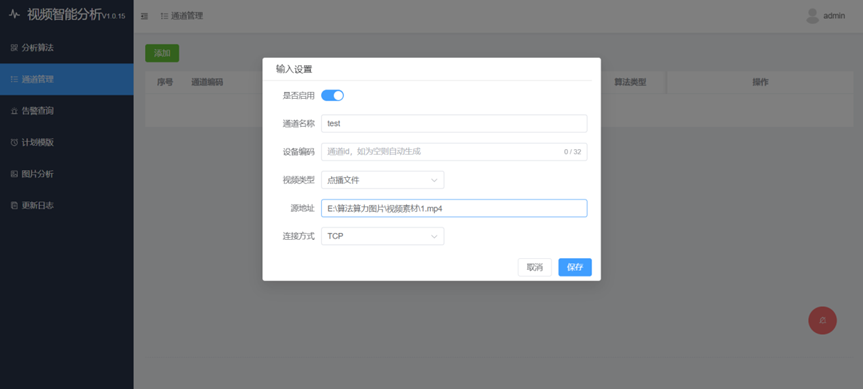The height and width of the screenshot is (389, 863).
Task: Save settings with the 保存 button
Action: coord(575,267)
